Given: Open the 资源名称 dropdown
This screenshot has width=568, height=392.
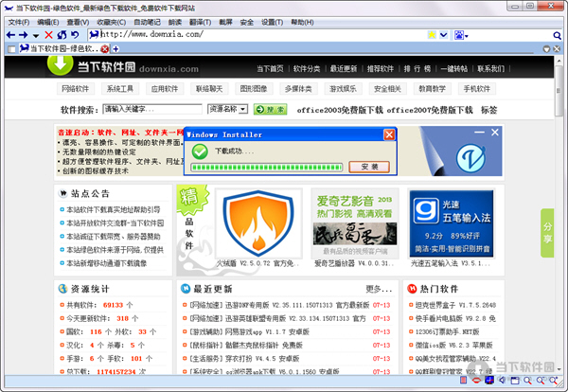Looking at the screenshot, I should pyautogui.click(x=227, y=109).
